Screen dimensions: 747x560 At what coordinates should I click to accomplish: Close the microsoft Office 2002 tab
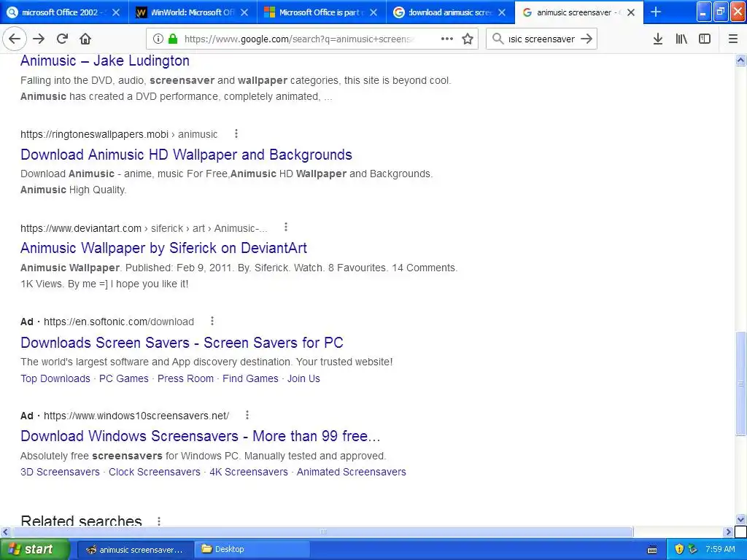click(116, 12)
